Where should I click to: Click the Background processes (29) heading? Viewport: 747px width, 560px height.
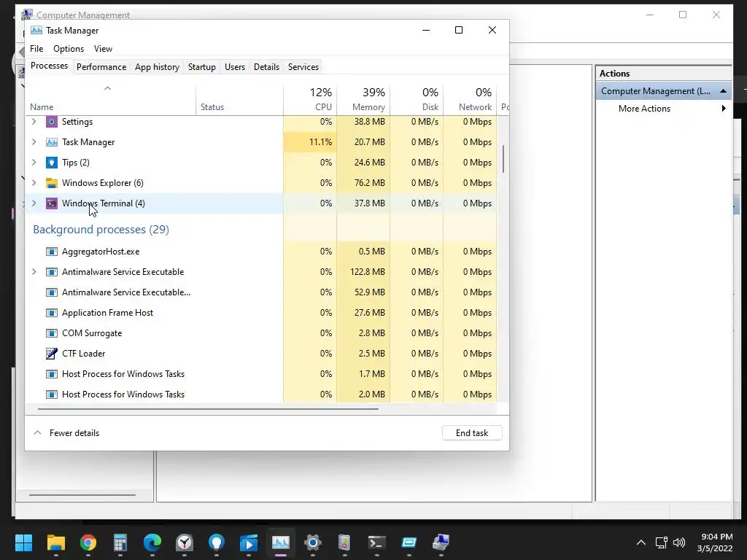101,230
